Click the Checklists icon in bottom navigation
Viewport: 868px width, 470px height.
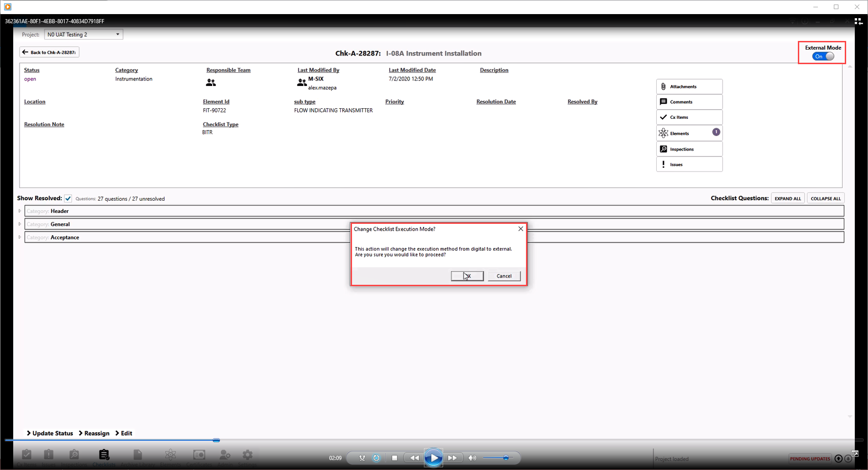(x=104, y=455)
